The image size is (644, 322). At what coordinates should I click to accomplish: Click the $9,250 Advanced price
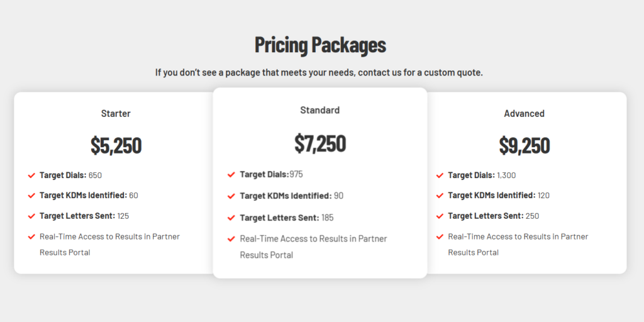524,145
